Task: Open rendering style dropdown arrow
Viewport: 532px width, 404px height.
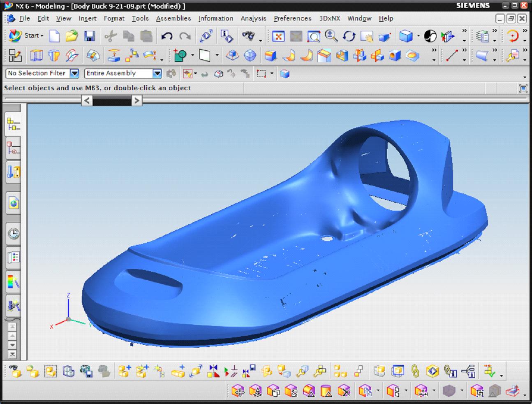Action: pos(419,36)
